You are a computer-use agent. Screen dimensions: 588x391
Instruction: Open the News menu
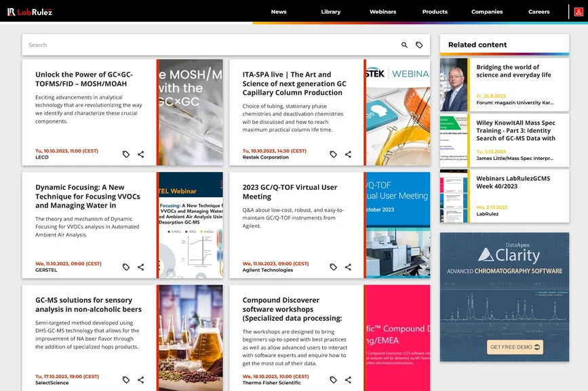pos(279,12)
